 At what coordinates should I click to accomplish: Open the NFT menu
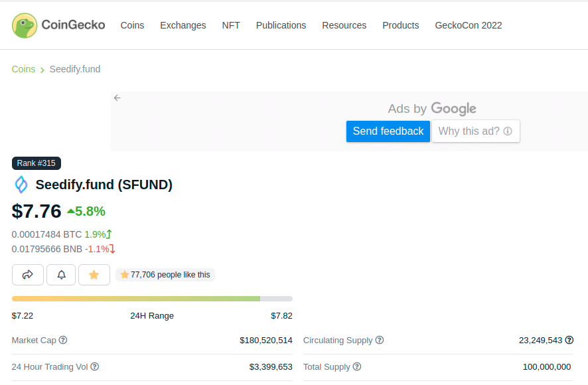[231, 25]
